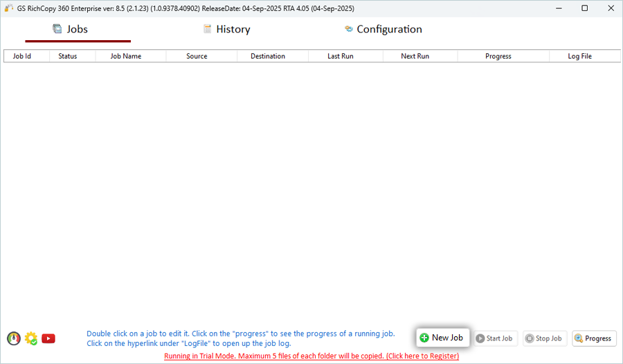Click the Last Run column header
This screenshot has height=364, width=623.
click(x=341, y=56)
